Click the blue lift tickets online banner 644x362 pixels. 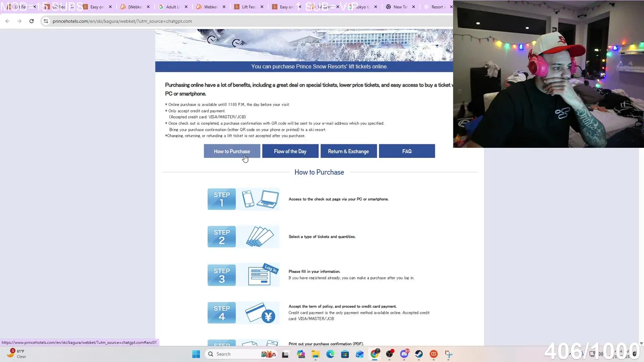(304, 66)
